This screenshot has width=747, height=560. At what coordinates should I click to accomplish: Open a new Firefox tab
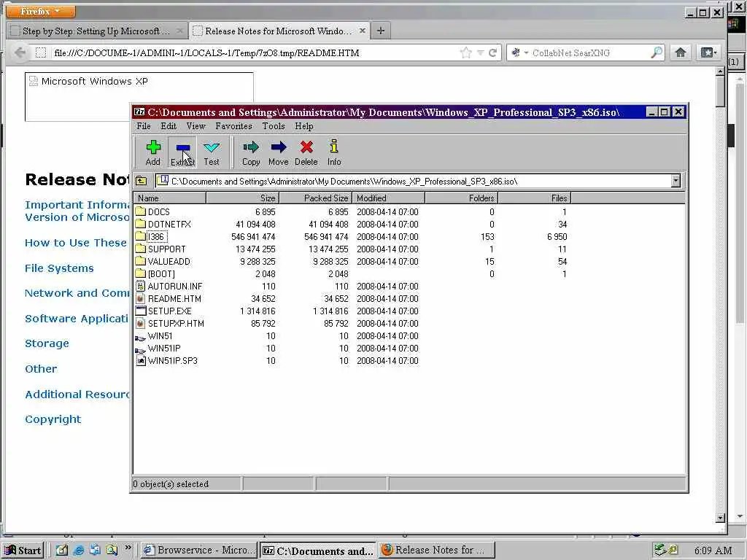click(x=380, y=31)
